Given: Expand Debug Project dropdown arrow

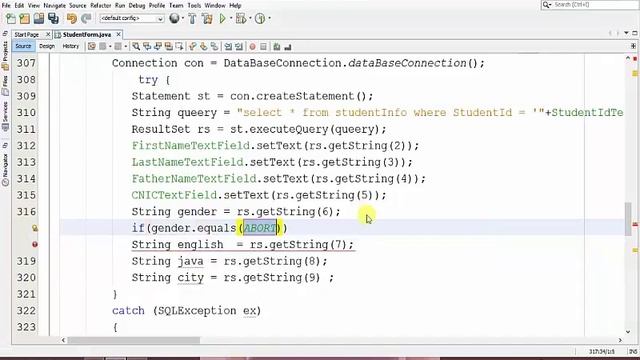Looking at the screenshot, I should (250, 18).
